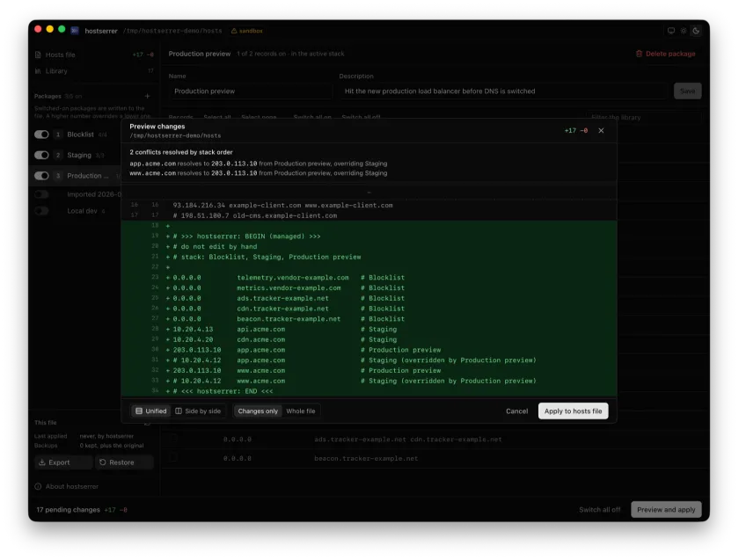
Task: Click www.acme.com conflict resolution line
Action: point(259,173)
